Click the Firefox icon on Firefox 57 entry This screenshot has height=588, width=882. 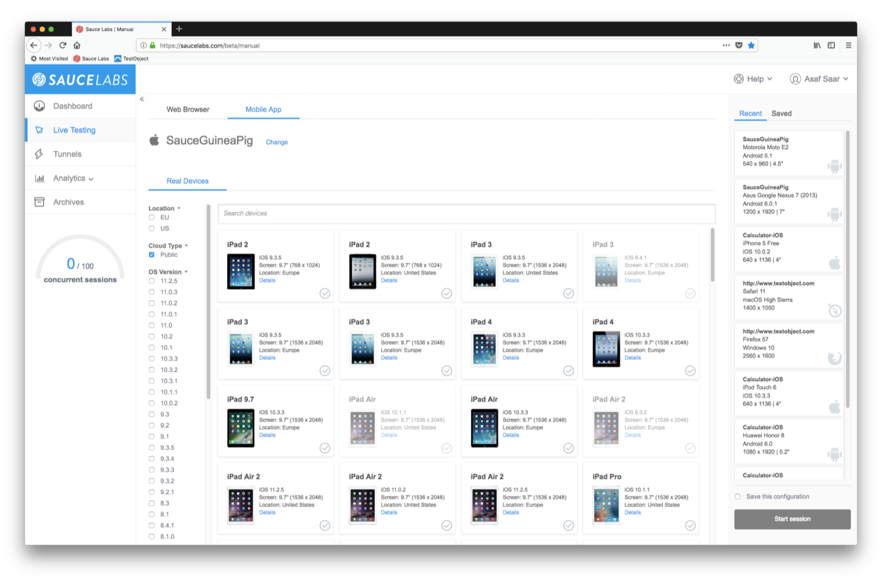[x=834, y=358]
